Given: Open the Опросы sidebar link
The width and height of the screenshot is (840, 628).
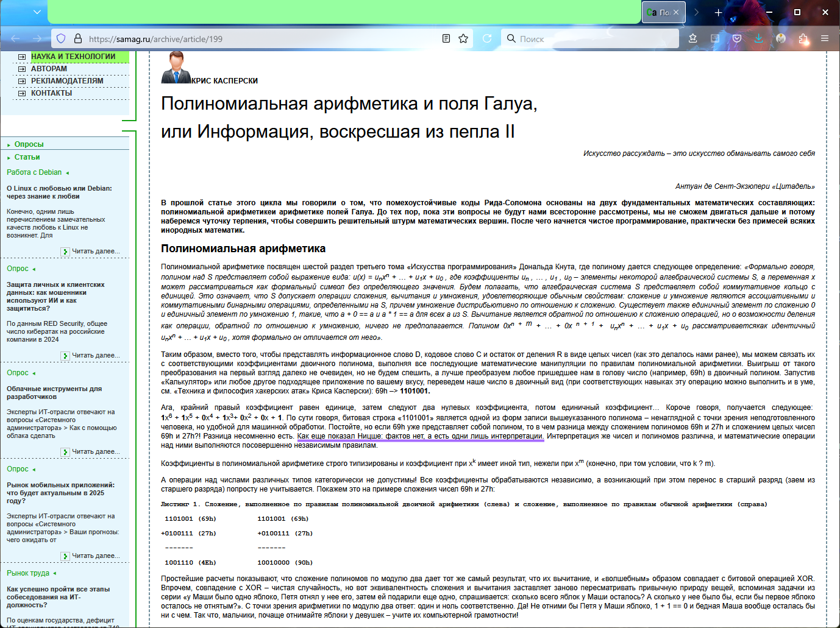Looking at the screenshot, I should pos(29,144).
